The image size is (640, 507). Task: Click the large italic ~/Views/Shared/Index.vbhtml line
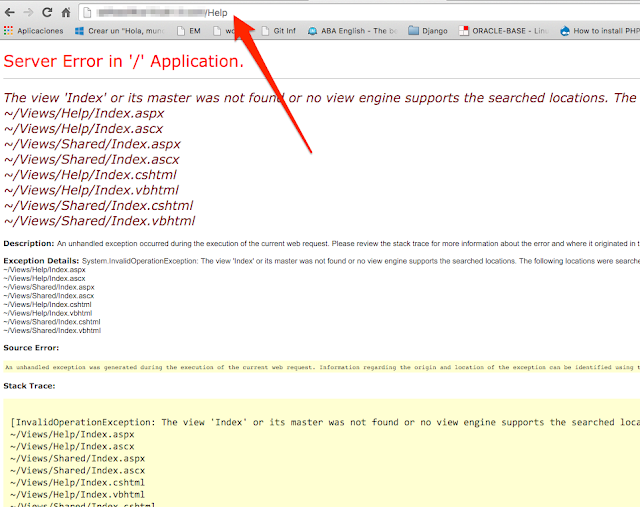(100, 221)
